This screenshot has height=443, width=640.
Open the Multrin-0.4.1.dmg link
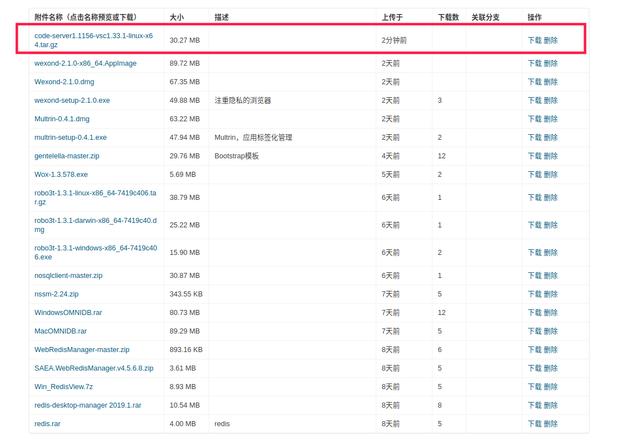tap(62, 119)
